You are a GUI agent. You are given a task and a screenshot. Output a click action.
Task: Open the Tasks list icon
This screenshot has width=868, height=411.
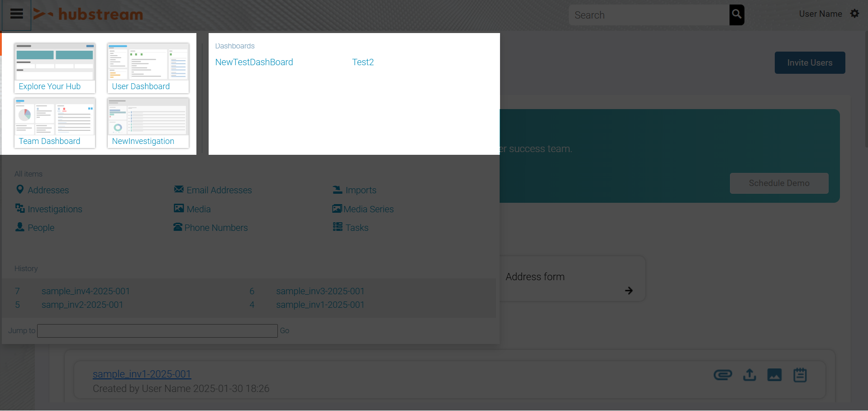point(337,227)
